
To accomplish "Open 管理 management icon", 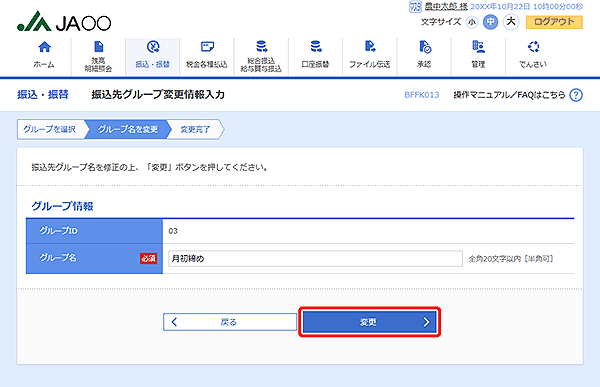I will tap(478, 47).
